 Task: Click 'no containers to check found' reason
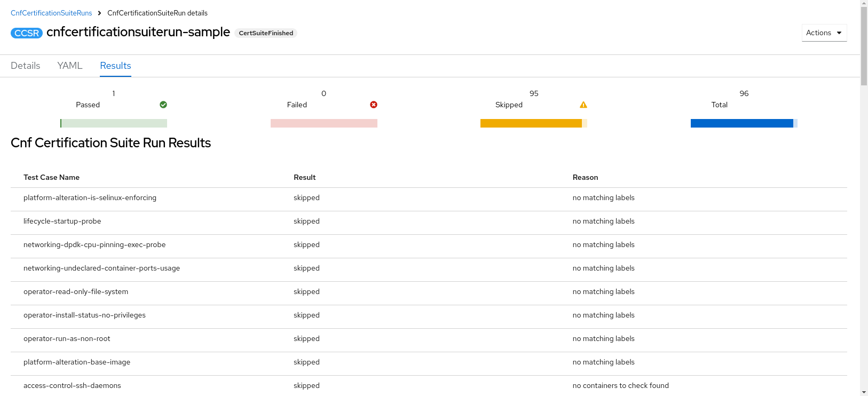click(x=620, y=385)
